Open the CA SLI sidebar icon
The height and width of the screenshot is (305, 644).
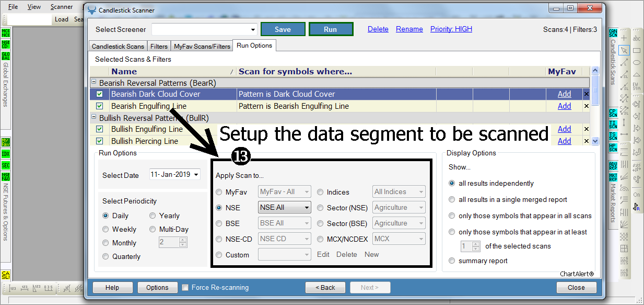6,275
